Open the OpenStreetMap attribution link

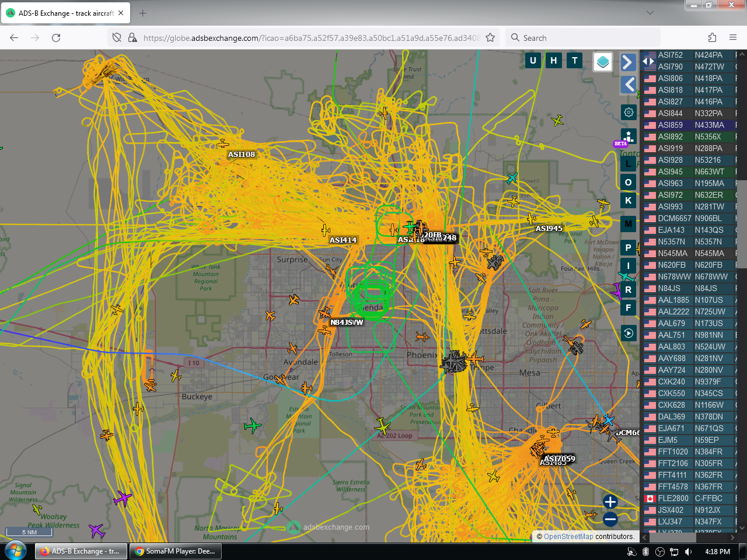[x=568, y=537]
